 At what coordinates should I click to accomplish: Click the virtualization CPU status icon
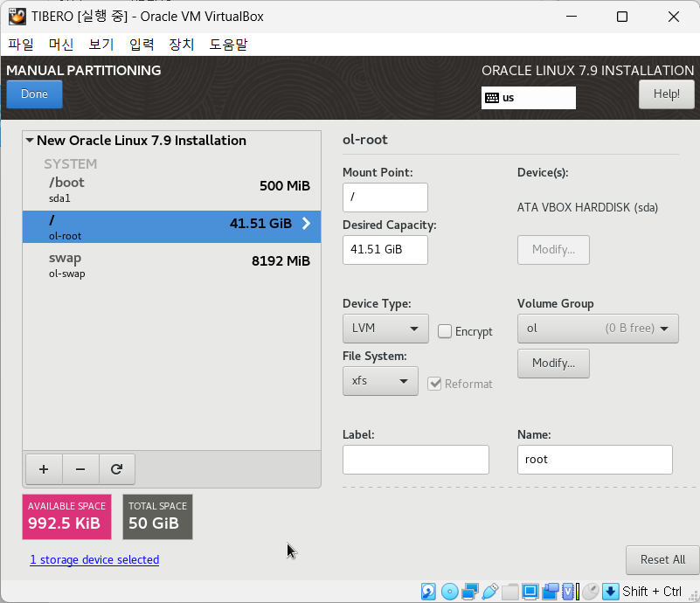(570, 592)
